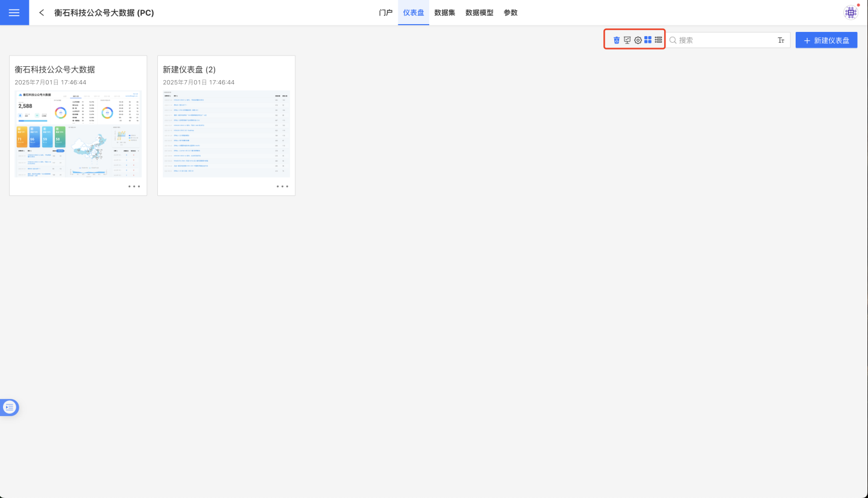
Task: Open the hamburger main menu
Action: (x=14, y=13)
